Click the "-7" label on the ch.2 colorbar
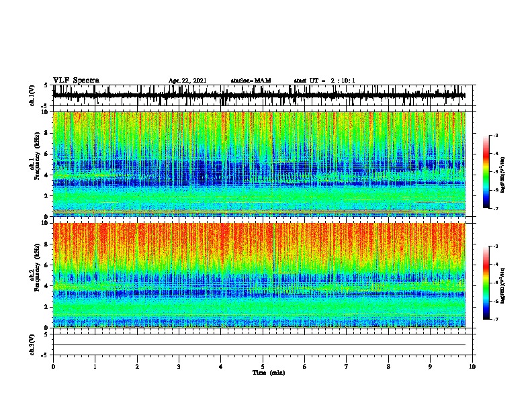The width and height of the screenshot is (532, 411). (x=496, y=319)
